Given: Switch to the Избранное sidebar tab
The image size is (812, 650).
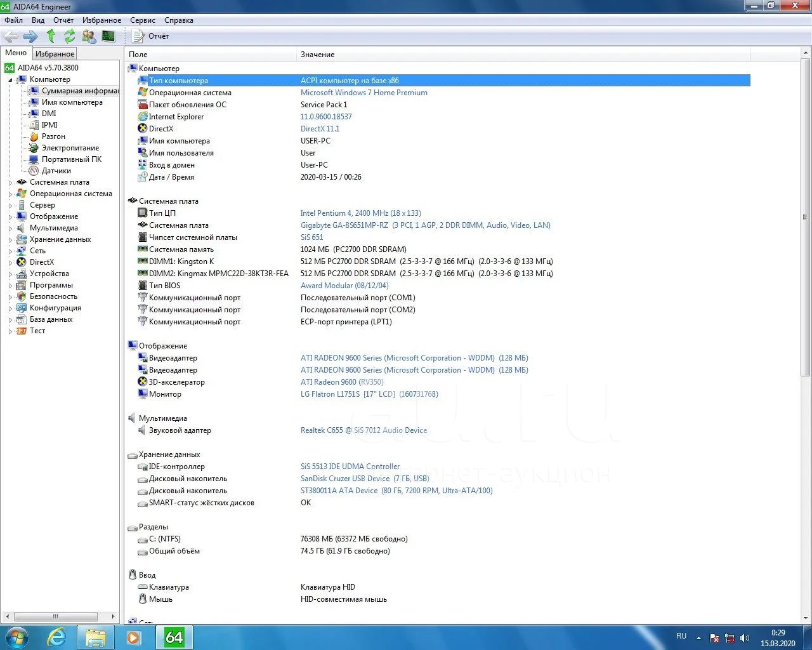Looking at the screenshot, I should tap(55, 54).
